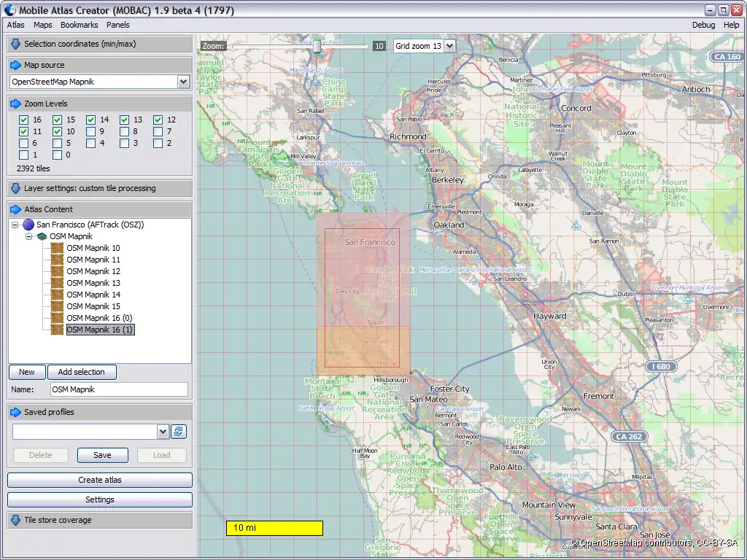Open the Panels menu
747x560 pixels.
pyautogui.click(x=117, y=25)
